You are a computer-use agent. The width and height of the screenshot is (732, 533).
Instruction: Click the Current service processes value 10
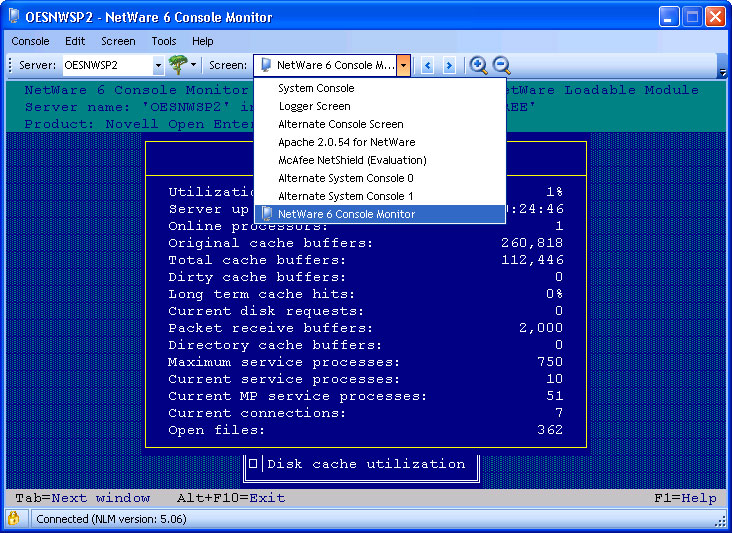click(x=555, y=379)
